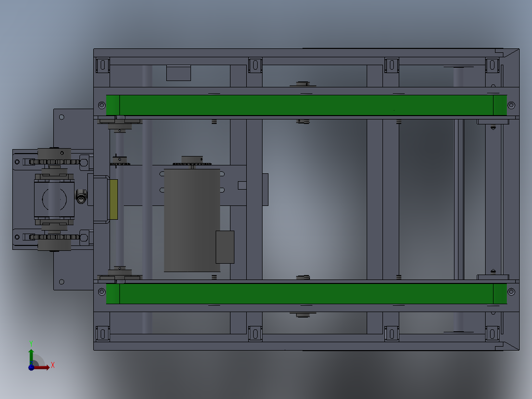
Task: Select the lower chain on the left drive unit
Action: (54, 237)
